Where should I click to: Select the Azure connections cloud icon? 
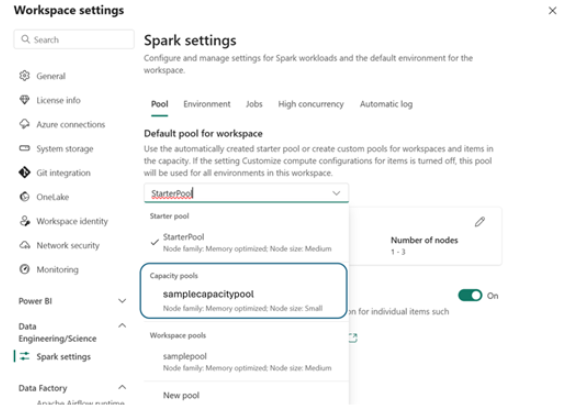click(24, 124)
